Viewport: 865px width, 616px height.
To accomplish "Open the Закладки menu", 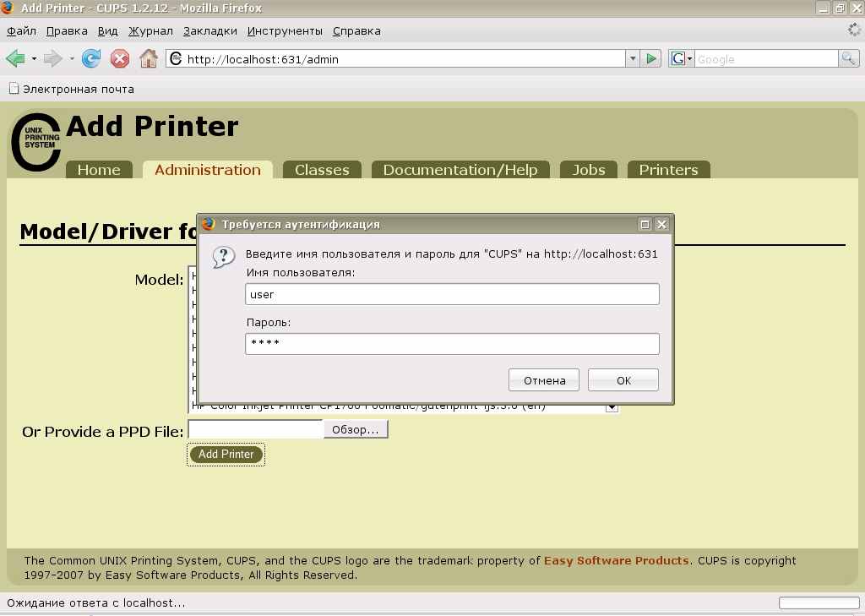I will (210, 31).
